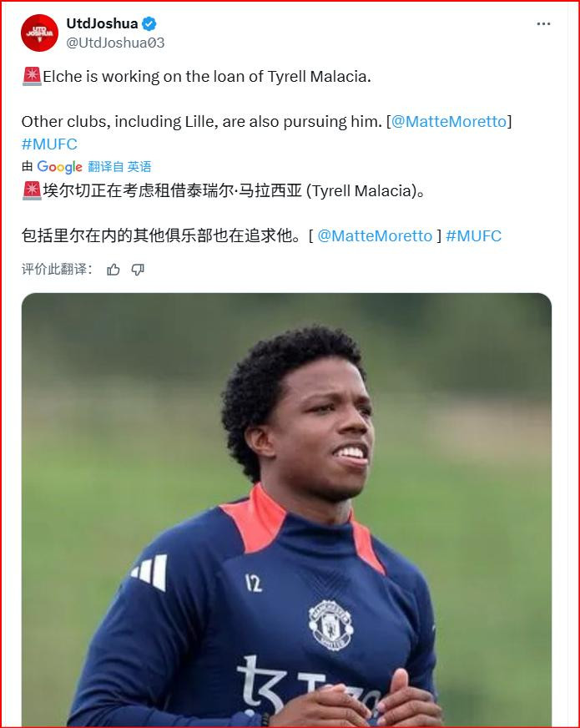Click the siren emoji before Elche
The height and width of the screenshot is (728, 580).
click(32, 76)
